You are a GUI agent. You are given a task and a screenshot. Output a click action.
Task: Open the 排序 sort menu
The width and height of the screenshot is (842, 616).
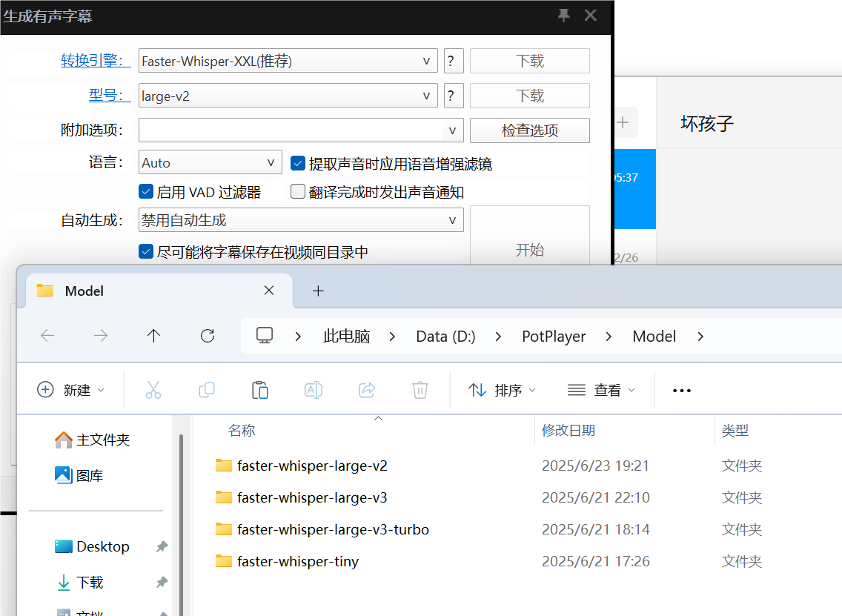[x=502, y=391]
